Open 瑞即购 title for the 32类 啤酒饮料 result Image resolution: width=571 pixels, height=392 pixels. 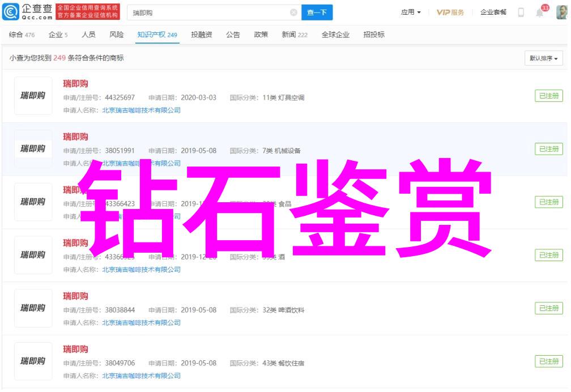pos(75,296)
